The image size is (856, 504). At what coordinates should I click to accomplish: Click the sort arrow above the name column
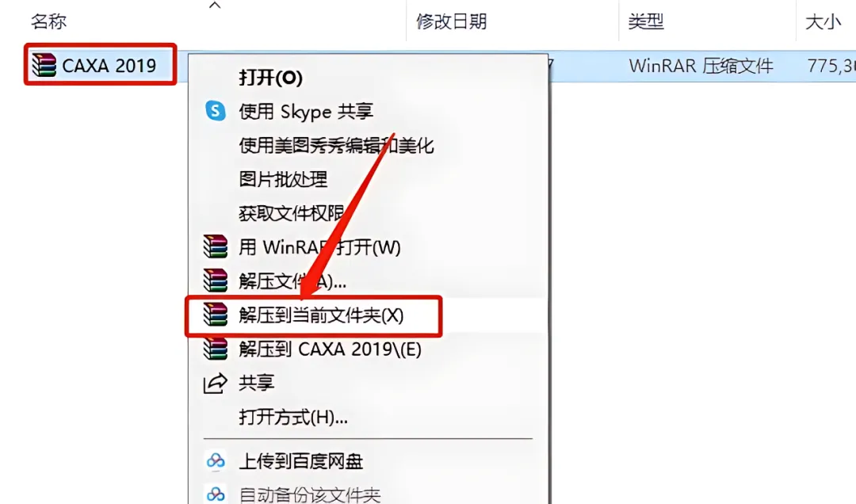(x=215, y=6)
